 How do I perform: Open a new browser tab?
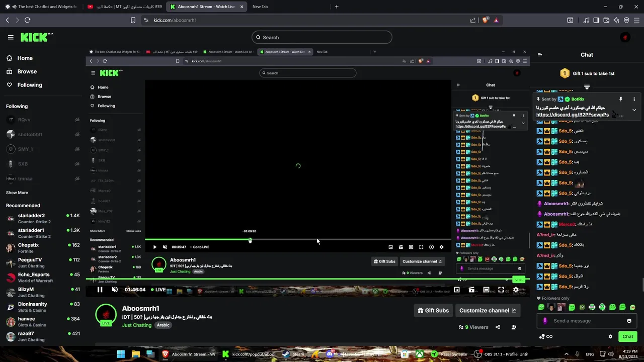coord(337,7)
